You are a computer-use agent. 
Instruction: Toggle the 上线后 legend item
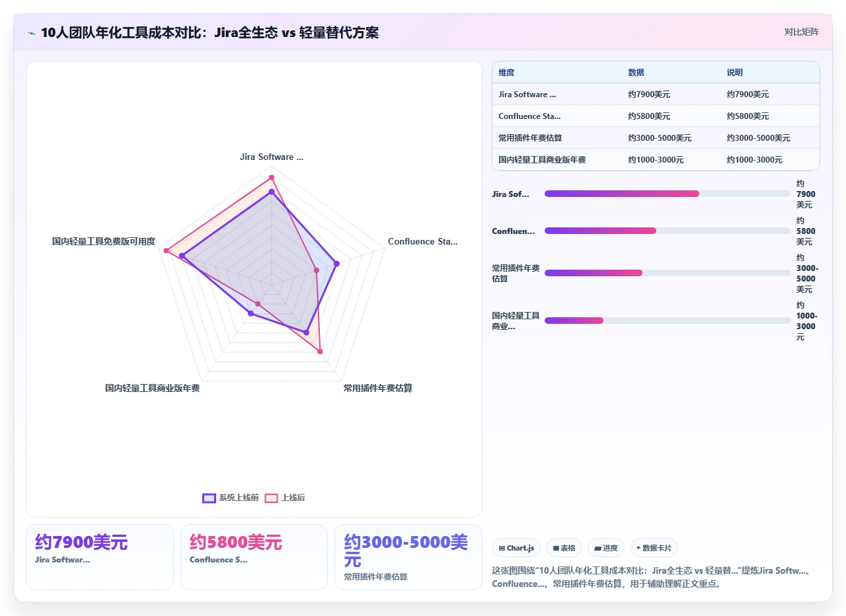click(285, 498)
